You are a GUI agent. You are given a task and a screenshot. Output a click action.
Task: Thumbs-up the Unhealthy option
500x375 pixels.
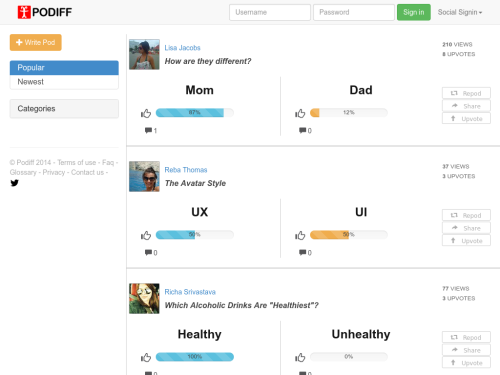pyautogui.click(x=300, y=357)
